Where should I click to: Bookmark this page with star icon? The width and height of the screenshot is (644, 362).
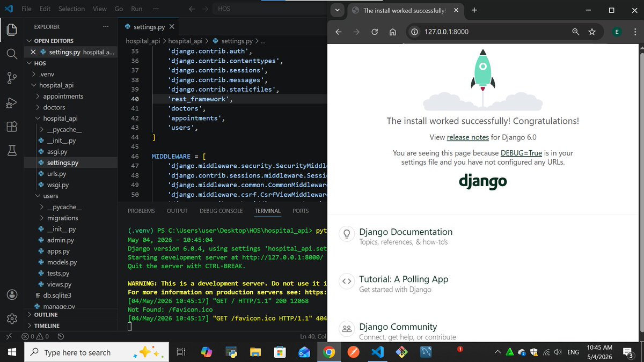[592, 32]
